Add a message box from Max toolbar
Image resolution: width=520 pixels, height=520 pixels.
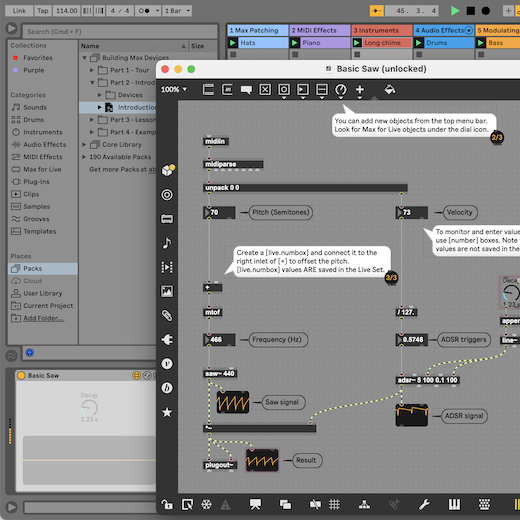pyautogui.click(x=227, y=90)
